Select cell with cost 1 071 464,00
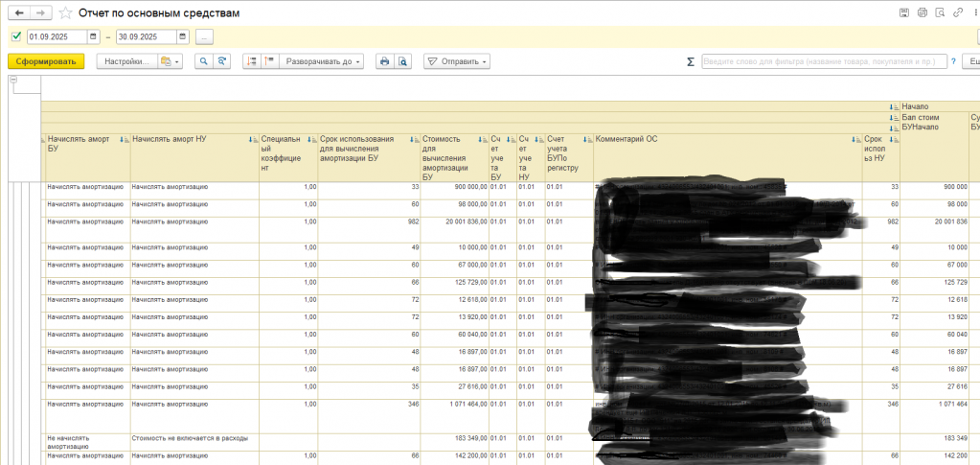The image size is (980, 465). (x=454, y=416)
